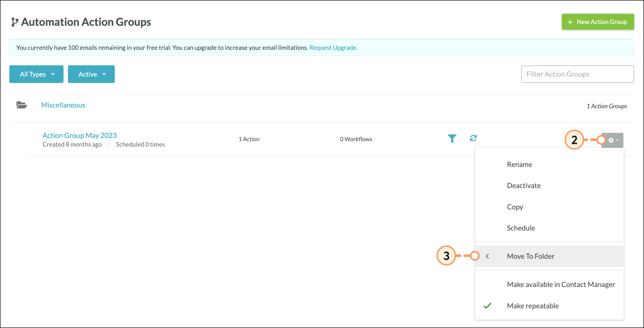Select Copy from the gear menu

[x=549, y=207]
